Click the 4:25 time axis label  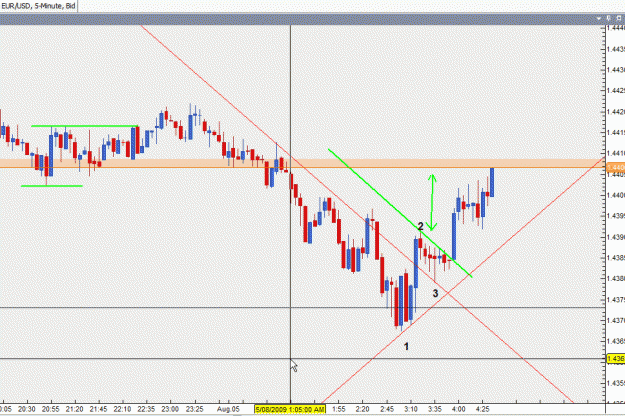483,409
